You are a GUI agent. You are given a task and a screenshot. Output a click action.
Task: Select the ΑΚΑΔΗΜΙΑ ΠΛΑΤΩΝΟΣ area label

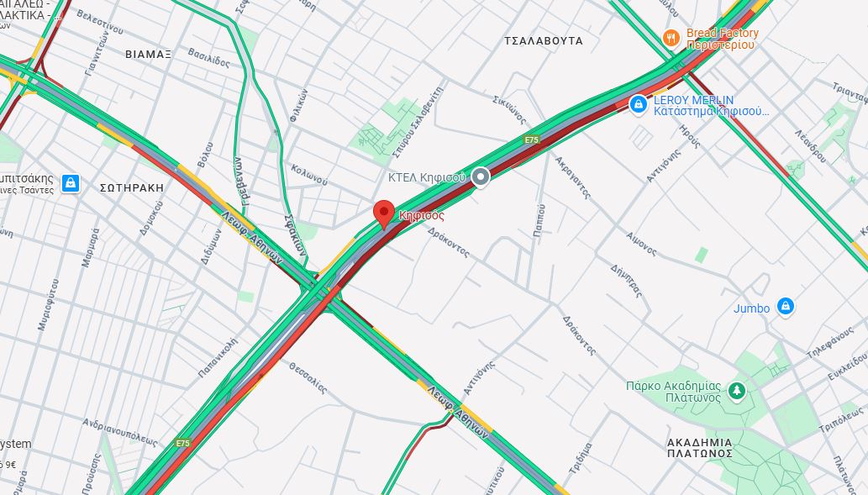coord(700,448)
